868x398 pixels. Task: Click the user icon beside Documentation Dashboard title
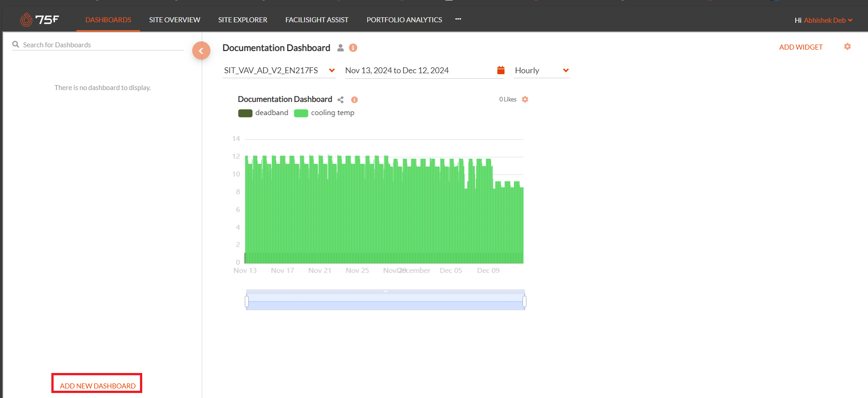(340, 48)
